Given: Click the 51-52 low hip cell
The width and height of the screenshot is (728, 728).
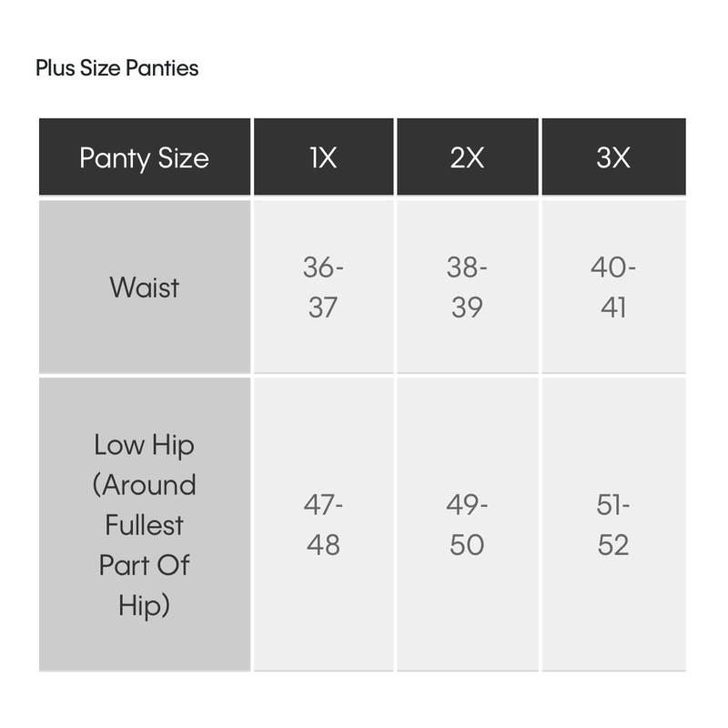Looking at the screenshot, I should tap(613, 524).
